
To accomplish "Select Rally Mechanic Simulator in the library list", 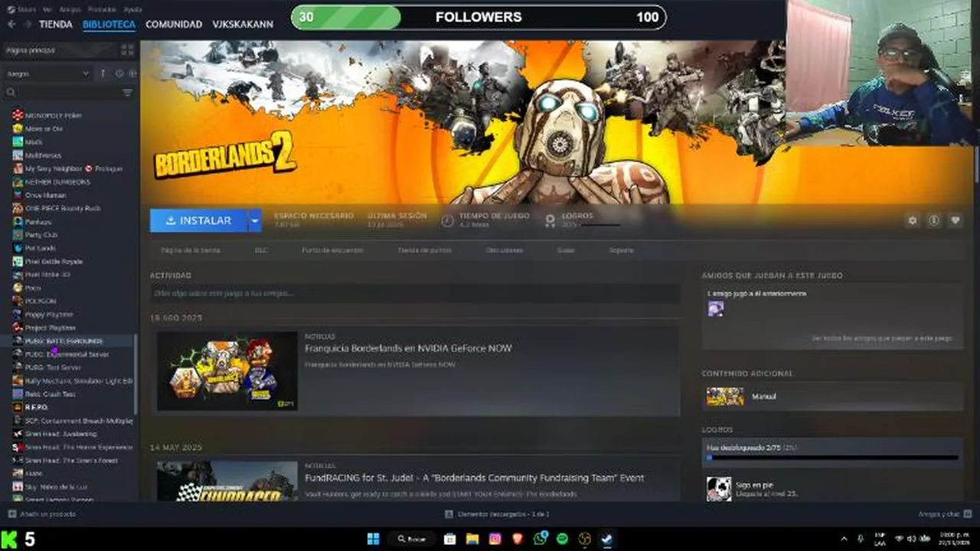I will click(72, 381).
